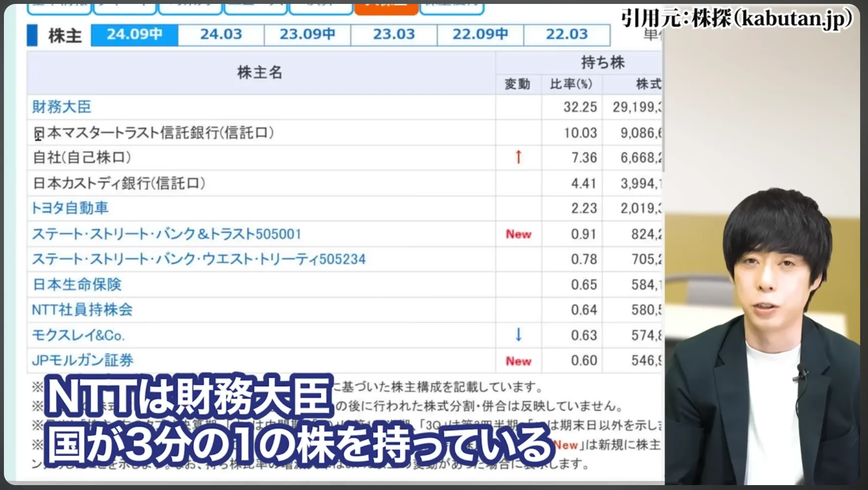Click the orange active page tab at top

click(x=386, y=9)
